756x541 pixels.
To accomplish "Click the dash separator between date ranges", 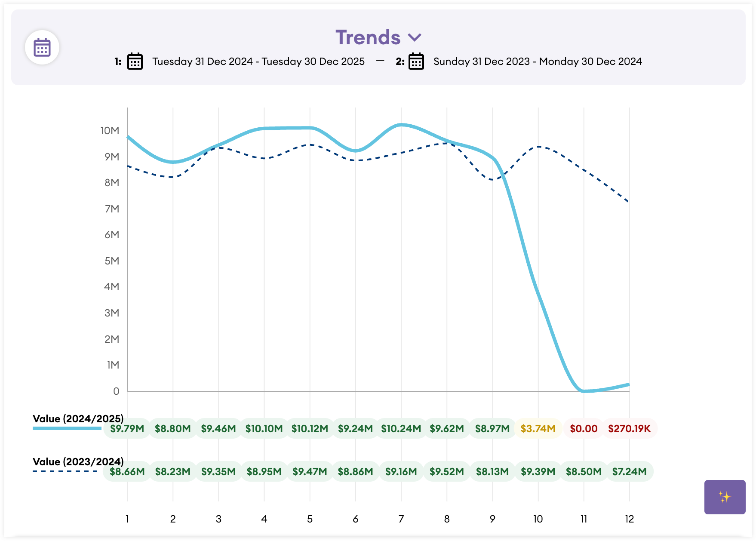I will point(380,61).
